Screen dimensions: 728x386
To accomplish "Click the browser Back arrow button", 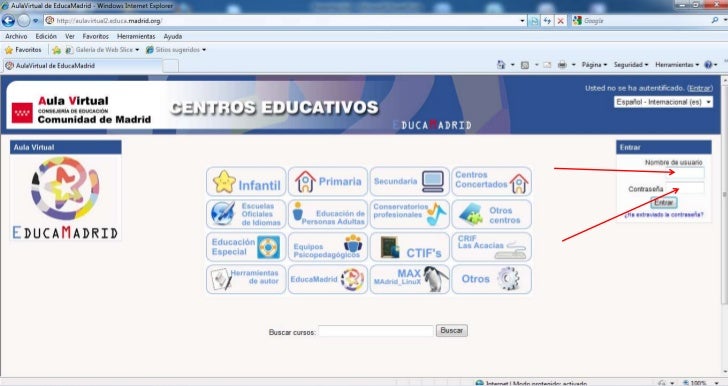I will click(x=8, y=21).
